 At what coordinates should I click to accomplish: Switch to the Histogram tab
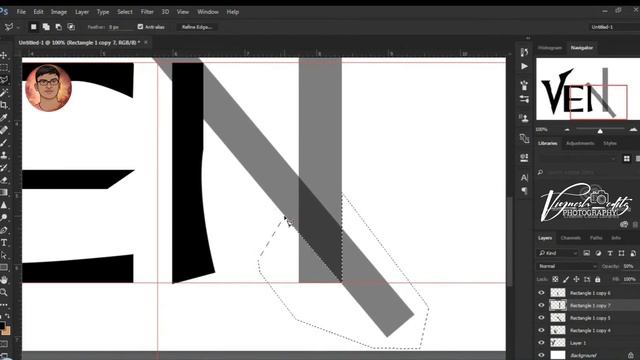(550, 48)
